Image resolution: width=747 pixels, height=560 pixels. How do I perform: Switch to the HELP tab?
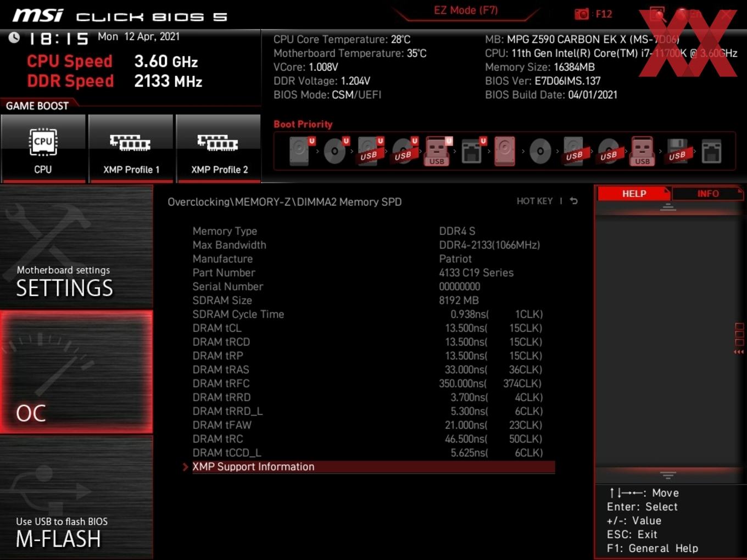pos(634,194)
